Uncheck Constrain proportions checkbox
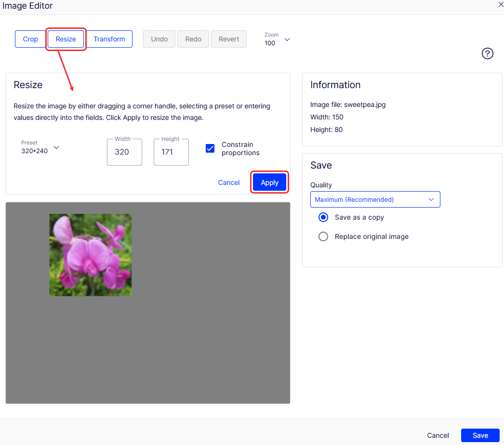This screenshot has height=445, width=504. (x=210, y=148)
